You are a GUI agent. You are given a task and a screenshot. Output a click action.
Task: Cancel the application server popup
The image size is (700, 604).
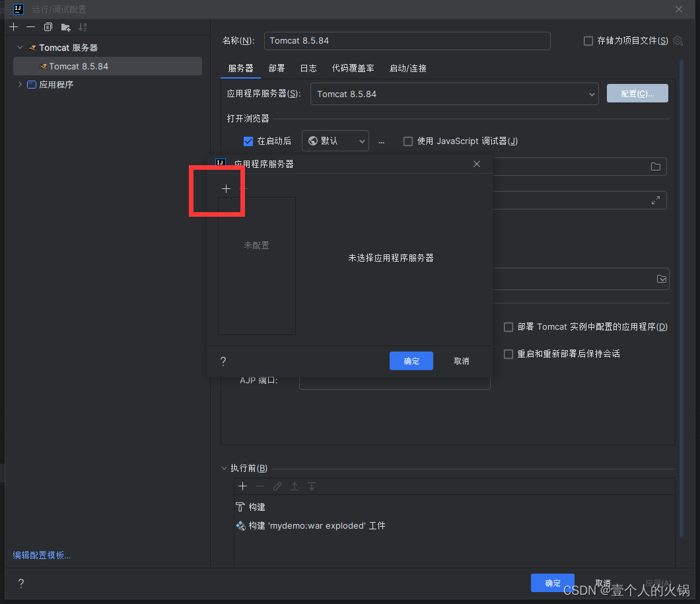tap(462, 361)
